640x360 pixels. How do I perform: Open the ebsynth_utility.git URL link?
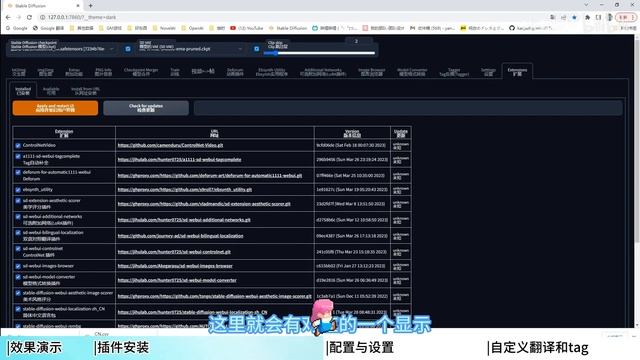[x=184, y=190]
